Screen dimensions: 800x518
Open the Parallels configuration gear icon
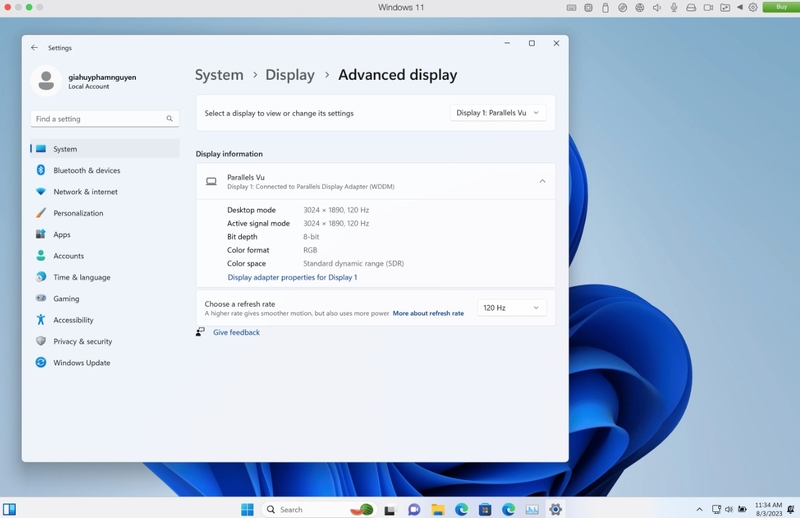(753, 8)
